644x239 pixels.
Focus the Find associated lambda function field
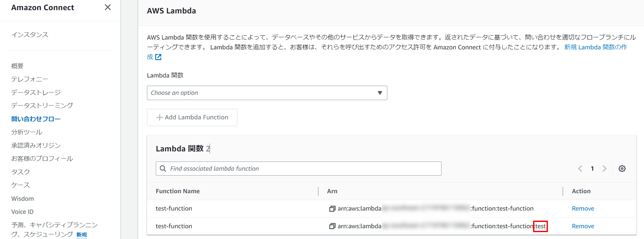pyautogui.click(x=303, y=169)
